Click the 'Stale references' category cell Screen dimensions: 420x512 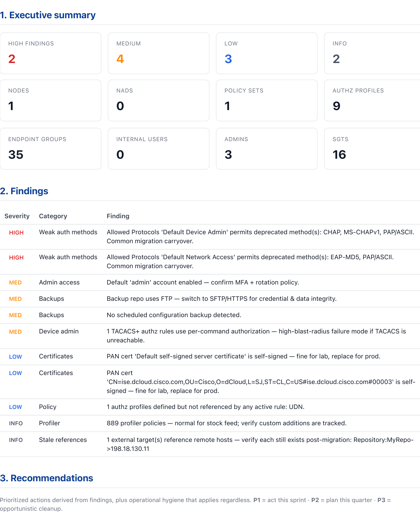(x=63, y=440)
